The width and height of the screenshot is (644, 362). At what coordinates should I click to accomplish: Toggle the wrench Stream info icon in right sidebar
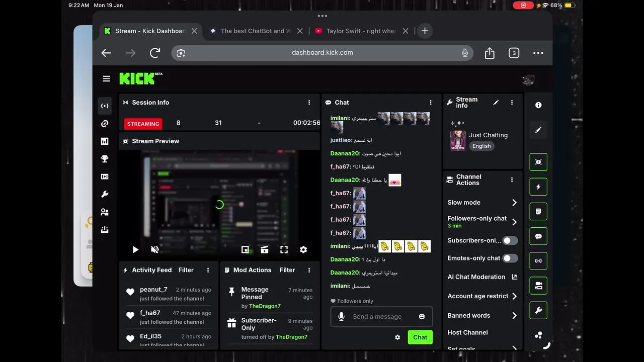[x=538, y=310]
